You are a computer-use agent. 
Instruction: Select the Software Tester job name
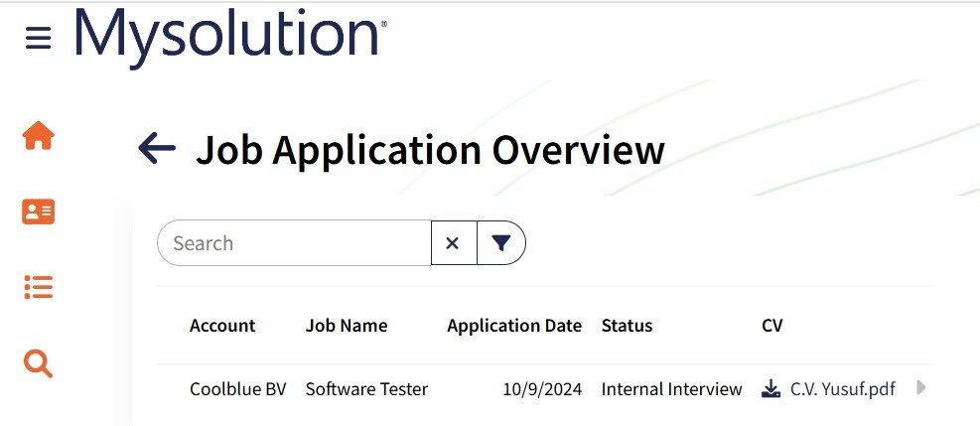coord(366,389)
